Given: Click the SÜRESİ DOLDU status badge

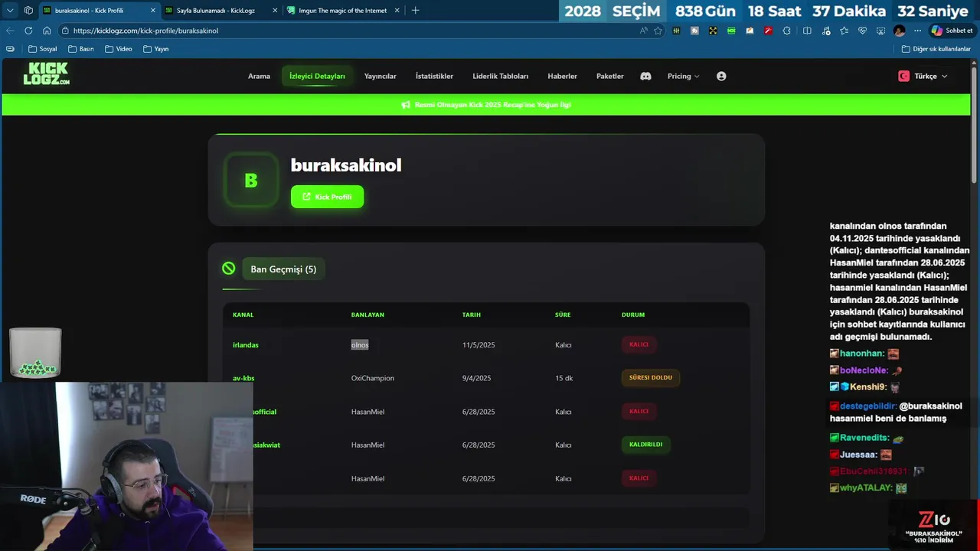Looking at the screenshot, I should click(651, 378).
